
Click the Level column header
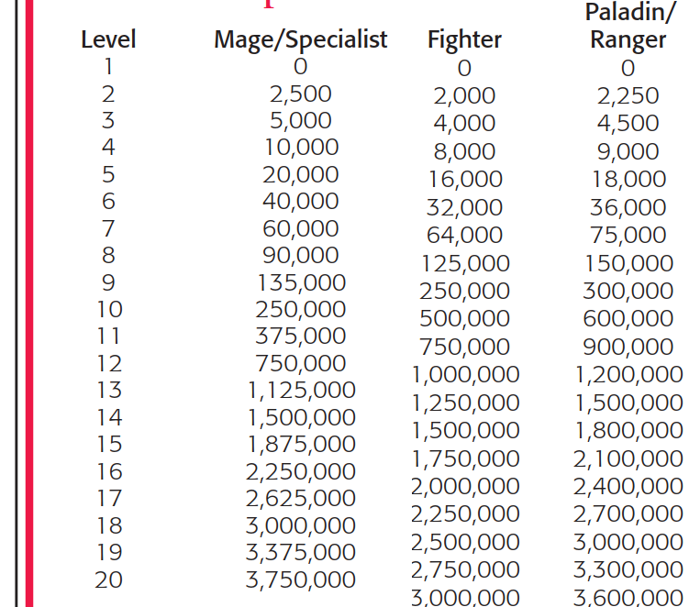(x=108, y=39)
